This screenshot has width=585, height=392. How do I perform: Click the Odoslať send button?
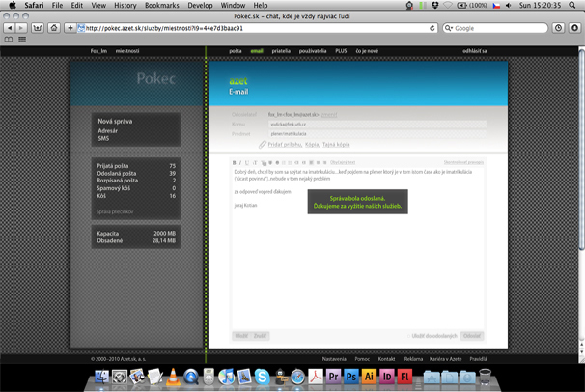pyautogui.click(x=472, y=336)
